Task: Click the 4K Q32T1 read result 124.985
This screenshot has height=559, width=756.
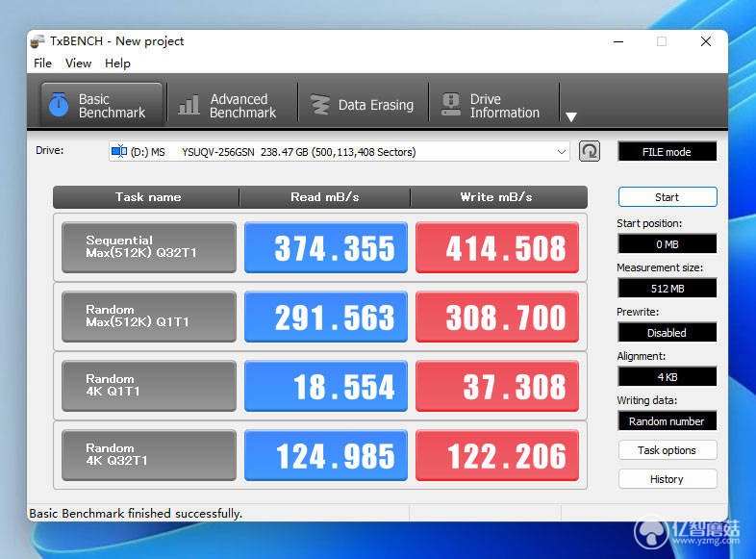Action: click(326, 455)
